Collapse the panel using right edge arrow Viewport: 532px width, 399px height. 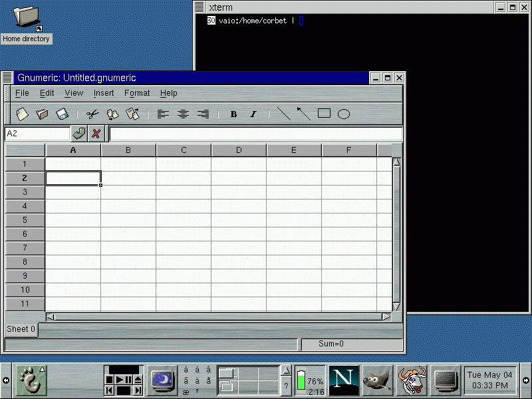pos(526,380)
